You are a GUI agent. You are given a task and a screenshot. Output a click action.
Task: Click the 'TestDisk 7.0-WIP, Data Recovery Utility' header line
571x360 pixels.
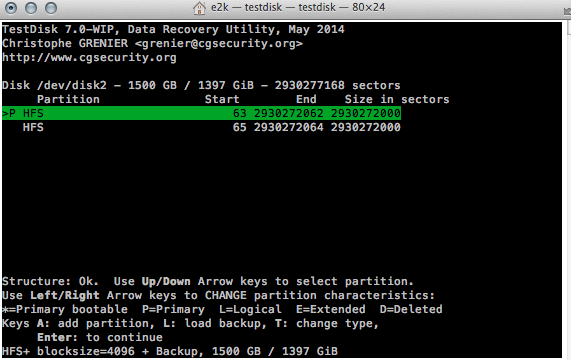tap(173, 29)
